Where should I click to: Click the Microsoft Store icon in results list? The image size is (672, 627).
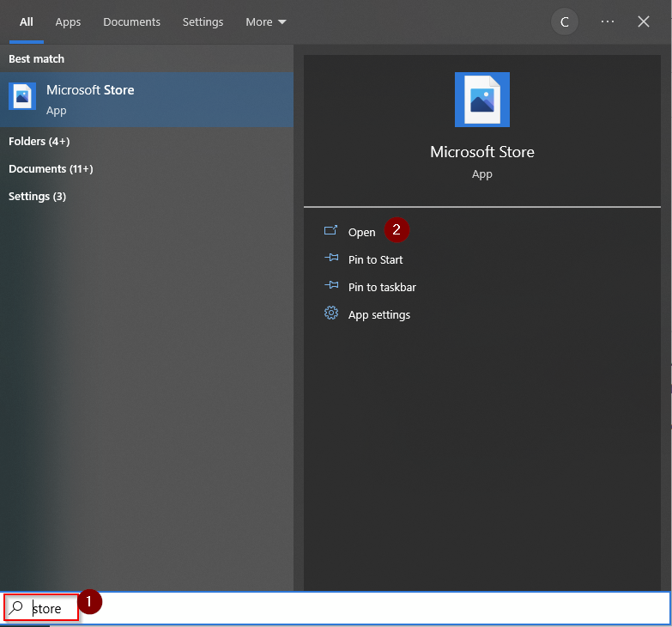(22, 96)
